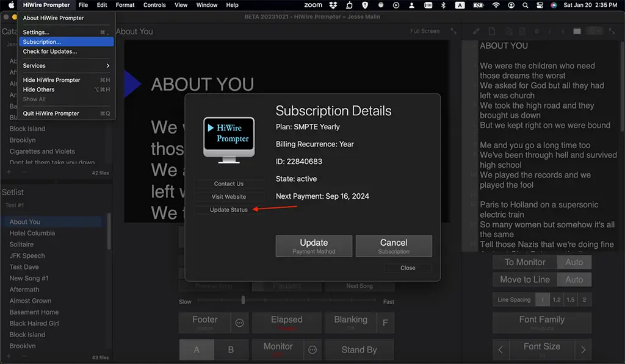Click the Next Song button
Viewport: 625px width, 364px height.
[359, 286]
